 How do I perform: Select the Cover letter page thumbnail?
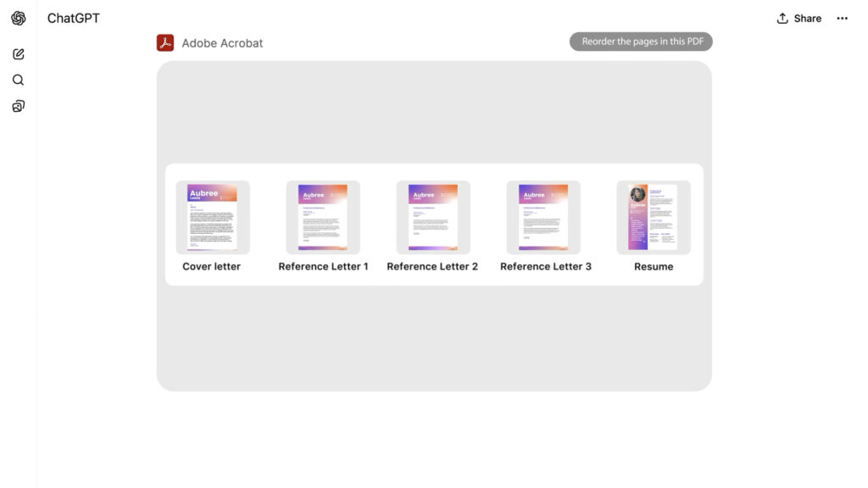click(x=212, y=218)
